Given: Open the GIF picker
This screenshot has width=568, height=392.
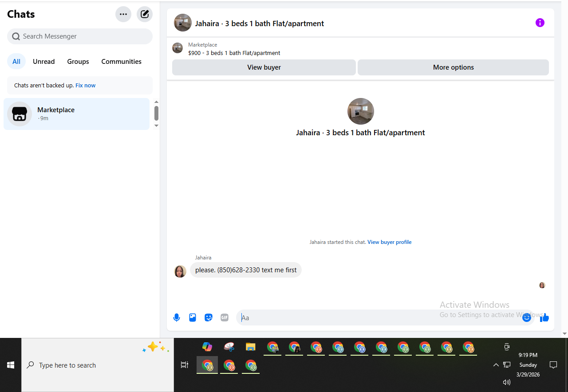Looking at the screenshot, I should (225, 318).
